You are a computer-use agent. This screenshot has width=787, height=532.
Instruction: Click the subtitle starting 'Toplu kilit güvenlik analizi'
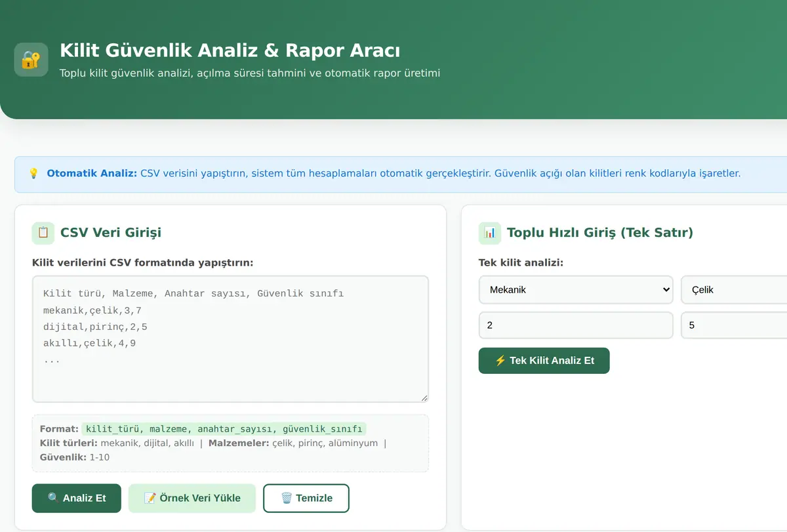point(250,73)
